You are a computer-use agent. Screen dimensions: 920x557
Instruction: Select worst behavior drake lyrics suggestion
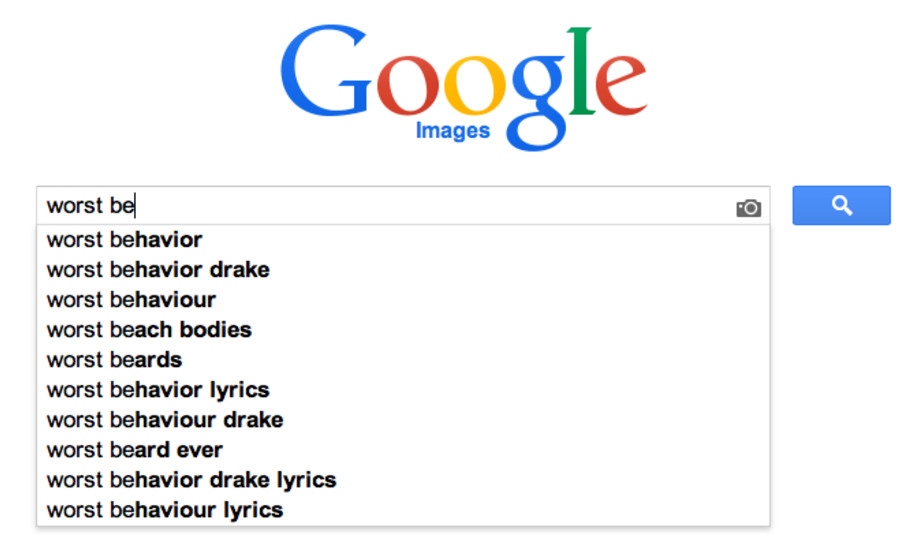403,480
